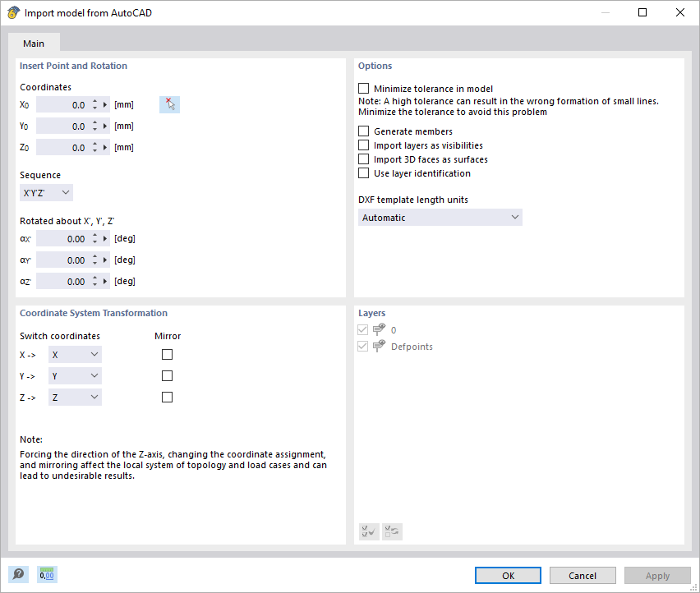Image resolution: width=700 pixels, height=593 pixels.
Task: Click the layer icon beside Defpoints
Action: point(379,347)
